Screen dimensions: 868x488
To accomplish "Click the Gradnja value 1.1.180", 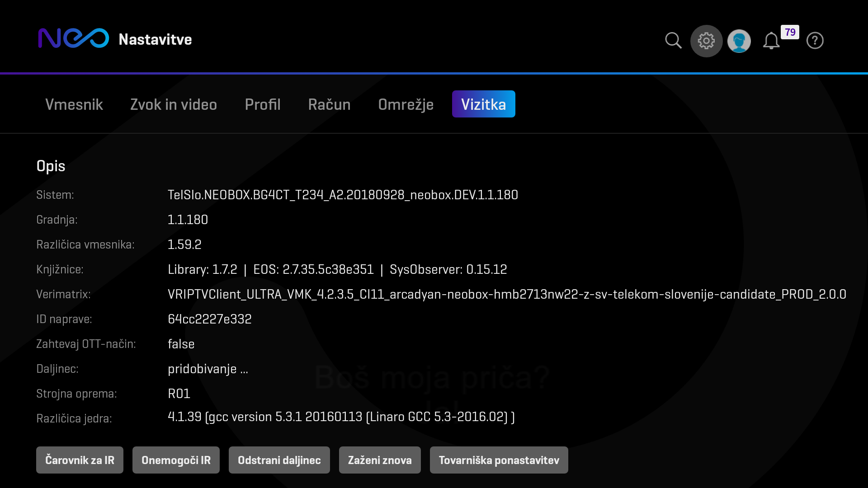I will pyautogui.click(x=188, y=220).
